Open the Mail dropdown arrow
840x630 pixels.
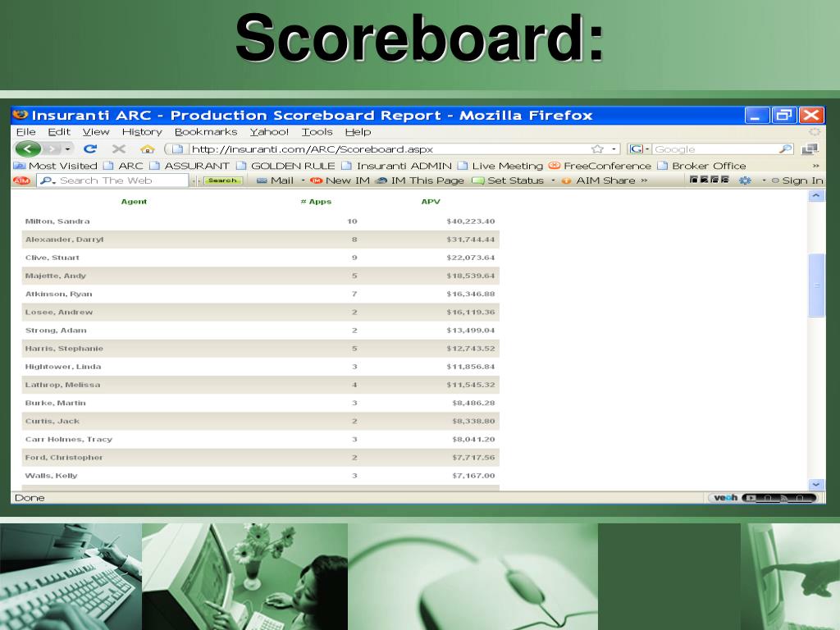pos(304,180)
